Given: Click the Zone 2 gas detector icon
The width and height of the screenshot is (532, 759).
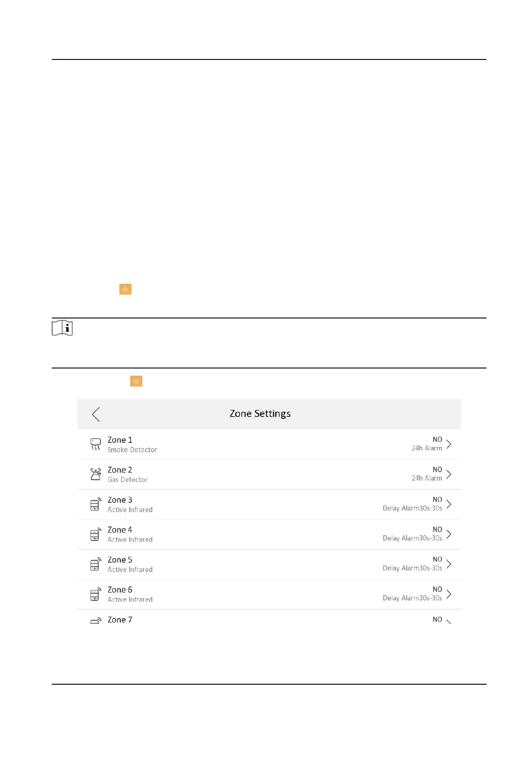Looking at the screenshot, I should click(x=95, y=474).
